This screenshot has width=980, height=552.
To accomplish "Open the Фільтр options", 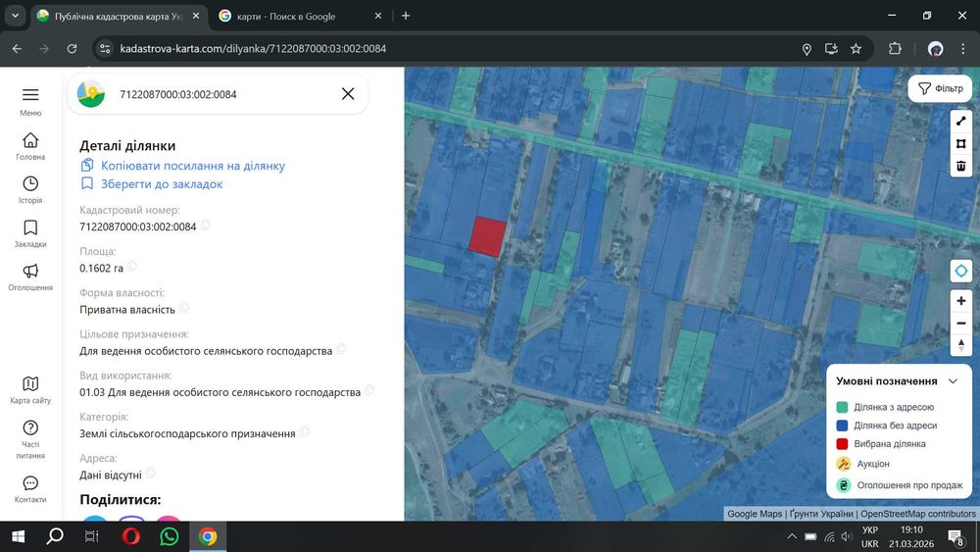I will pos(940,88).
